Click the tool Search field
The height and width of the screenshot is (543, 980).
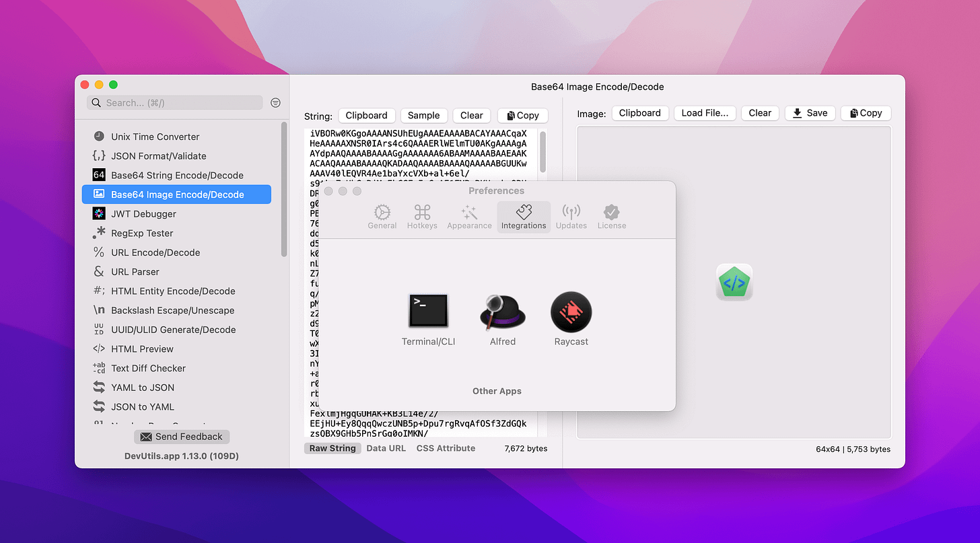click(x=175, y=103)
